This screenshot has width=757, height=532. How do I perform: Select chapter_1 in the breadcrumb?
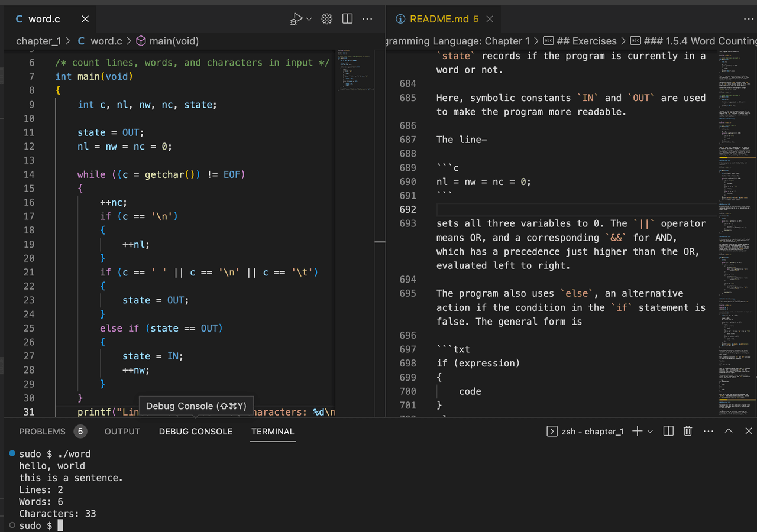coord(38,41)
